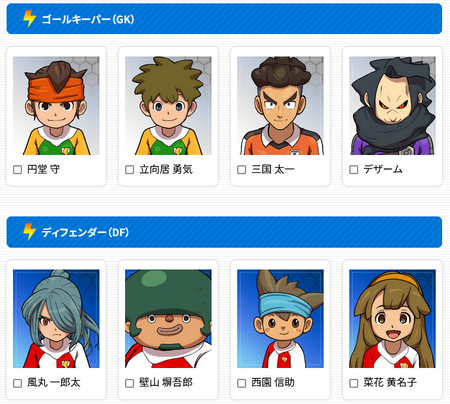Screen dimensions: 450x404
Task: Check the 西園 信助 checkbox
Action: pyautogui.click(x=241, y=383)
